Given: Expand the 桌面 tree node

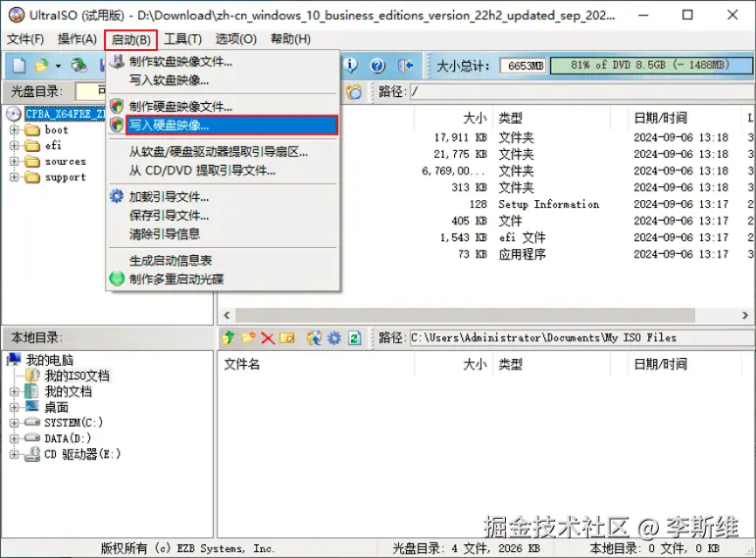Looking at the screenshot, I should [x=14, y=407].
